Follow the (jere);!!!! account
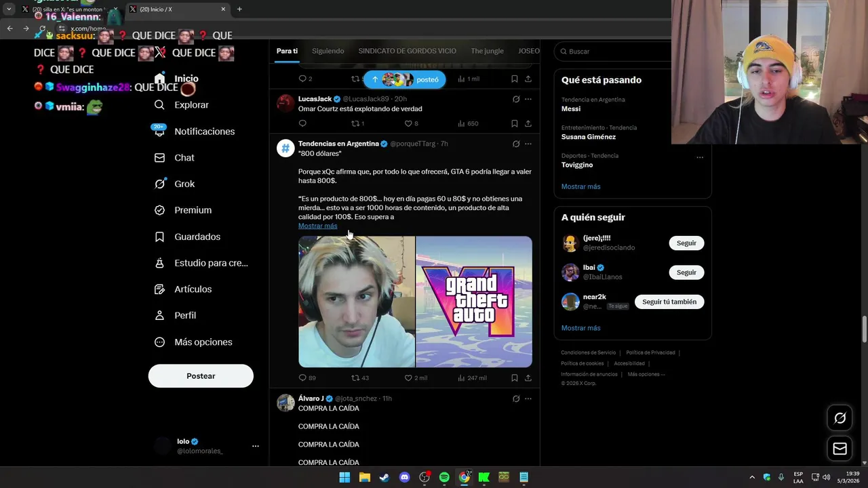Viewport: 868px width, 488px height. pos(686,243)
